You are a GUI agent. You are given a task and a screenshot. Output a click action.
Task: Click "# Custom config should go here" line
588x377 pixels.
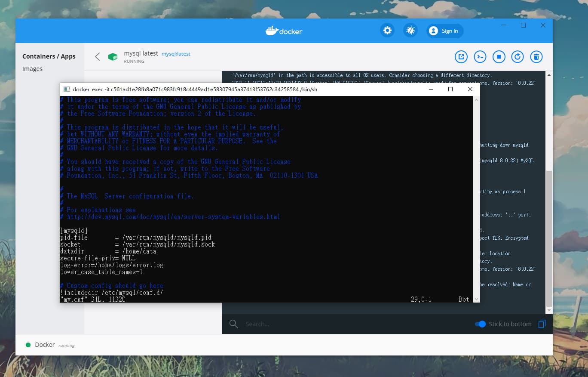click(x=112, y=286)
